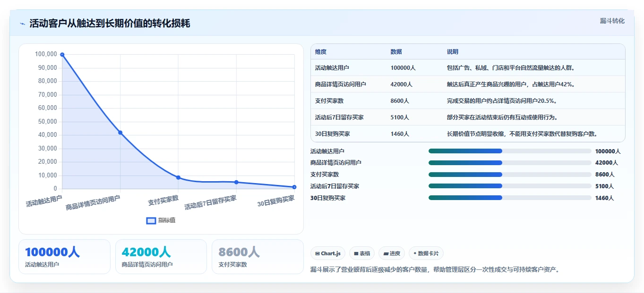Click the 50,000 y-axis label
The width and height of the screenshot is (644, 293).
[47, 121]
